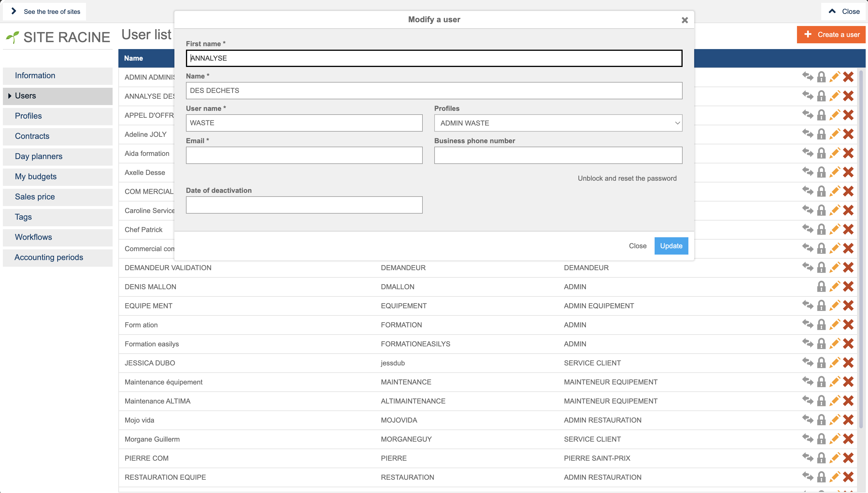Go to Contracts in the sidebar
Viewport: 868px width, 493px height.
coord(57,136)
